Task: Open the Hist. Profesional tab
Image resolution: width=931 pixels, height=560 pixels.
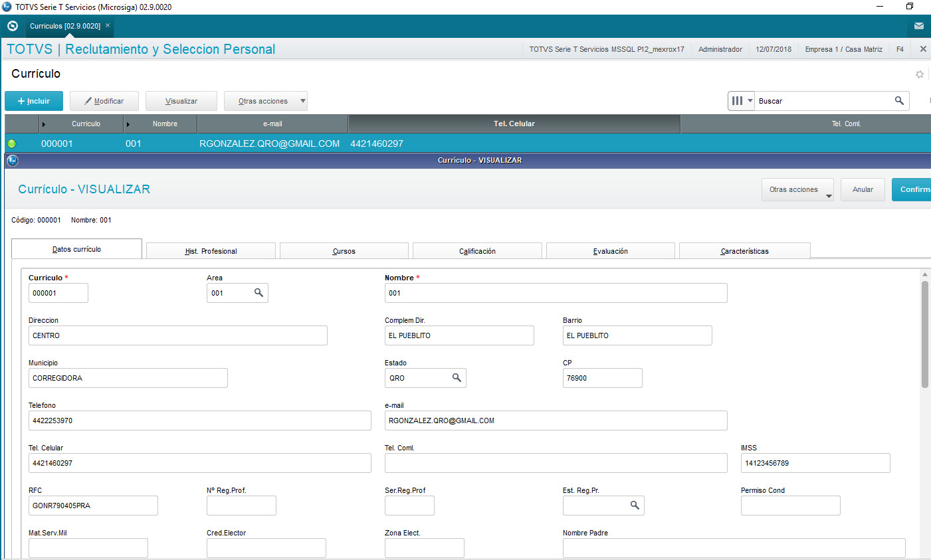Action: click(x=211, y=251)
